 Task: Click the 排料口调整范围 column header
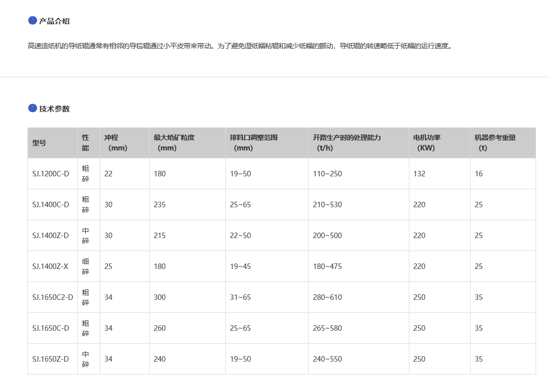point(253,142)
